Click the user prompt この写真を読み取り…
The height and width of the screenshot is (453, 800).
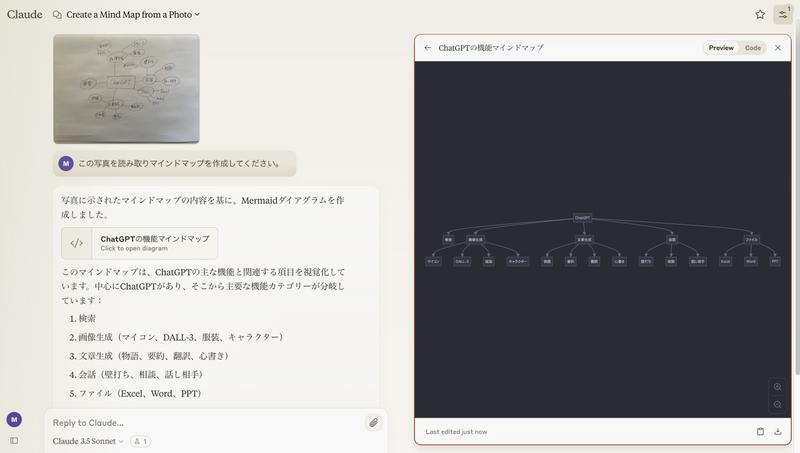click(179, 164)
